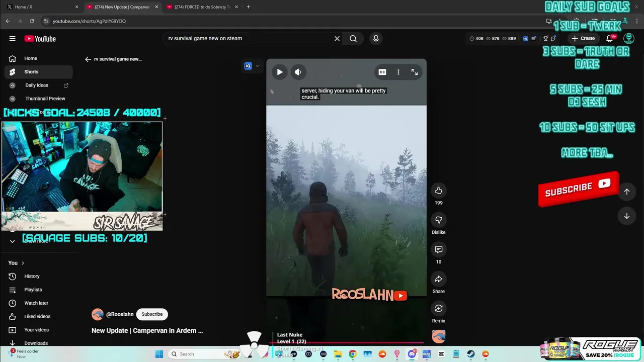
Task: Open Watch later in the sidebar
Action: click(x=38, y=303)
